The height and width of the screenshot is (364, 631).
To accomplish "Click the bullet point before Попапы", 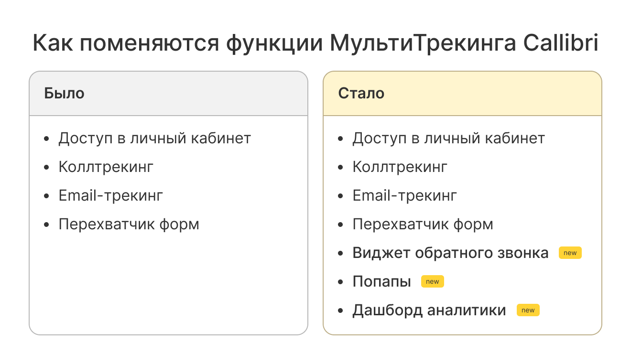I will pyautogui.click(x=340, y=282).
